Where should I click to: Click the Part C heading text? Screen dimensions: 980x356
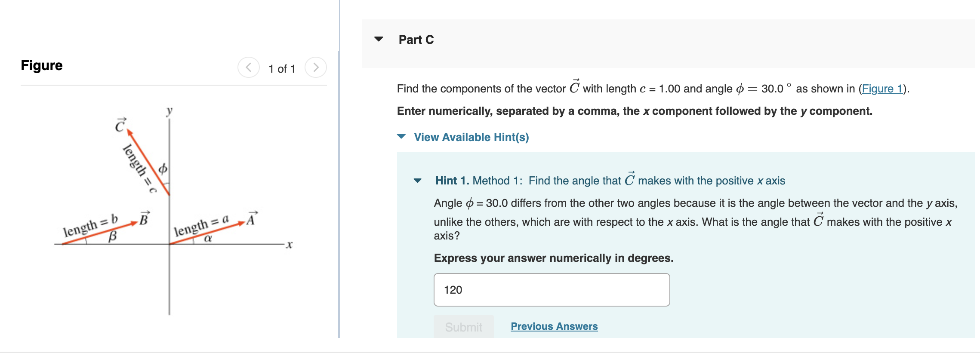click(x=415, y=40)
